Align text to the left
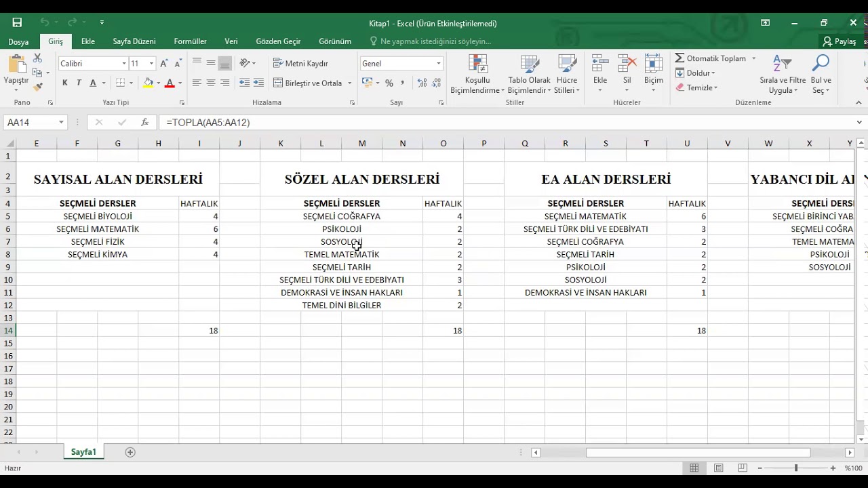Viewport: 868px width, 488px height. pyautogui.click(x=197, y=83)
